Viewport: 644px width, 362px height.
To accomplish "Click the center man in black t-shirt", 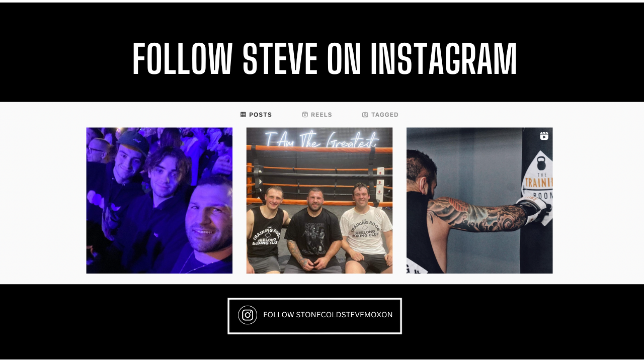I will pos(314,231).
